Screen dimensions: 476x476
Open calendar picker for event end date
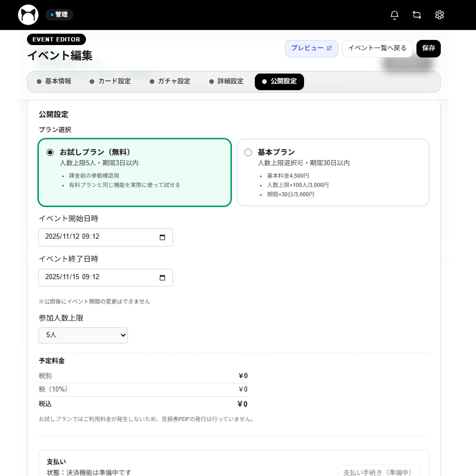[162, 278]
